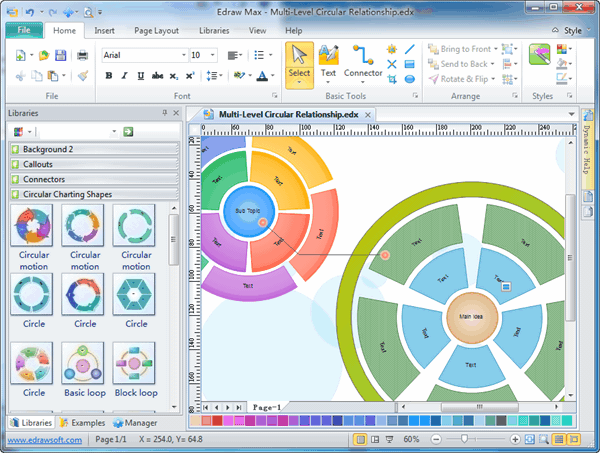
Task: Open the Styles gallery icon
Action: coord(541,58)
